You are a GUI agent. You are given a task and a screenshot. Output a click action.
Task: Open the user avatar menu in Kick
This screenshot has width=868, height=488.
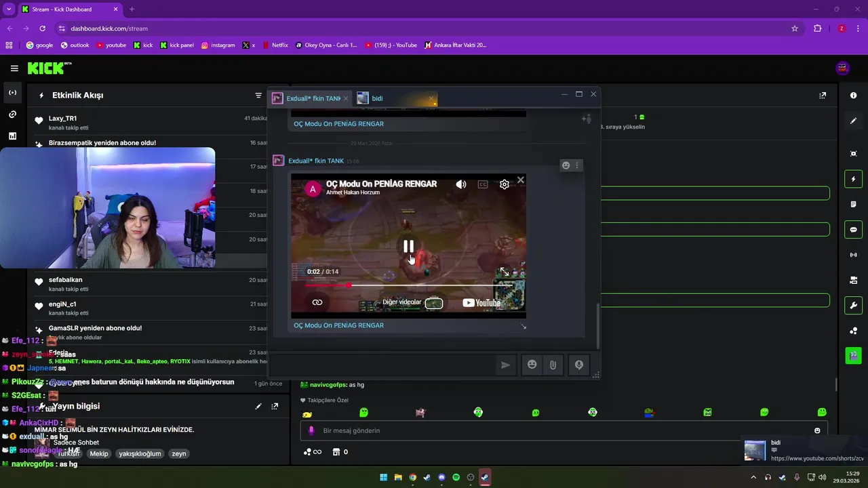point(843,68)
